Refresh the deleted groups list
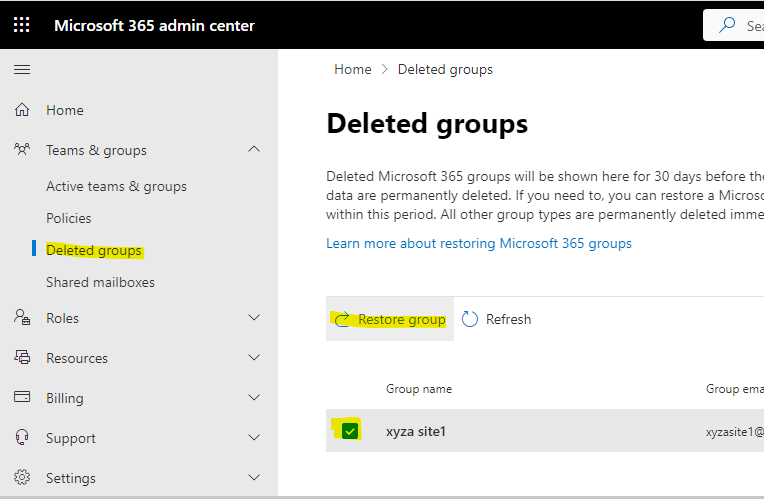764x499 pixels. (x=497, y=319)
